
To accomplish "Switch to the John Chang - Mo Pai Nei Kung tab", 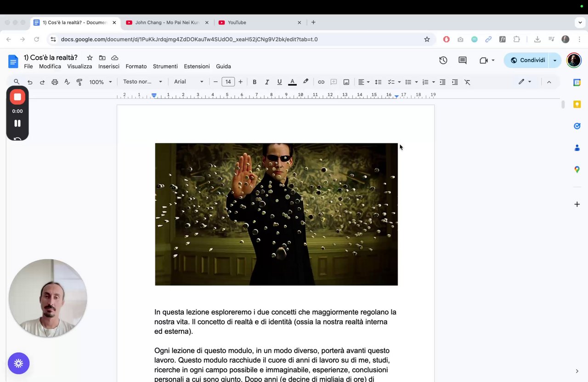I will pyautogui.click(x=166, y=23).
